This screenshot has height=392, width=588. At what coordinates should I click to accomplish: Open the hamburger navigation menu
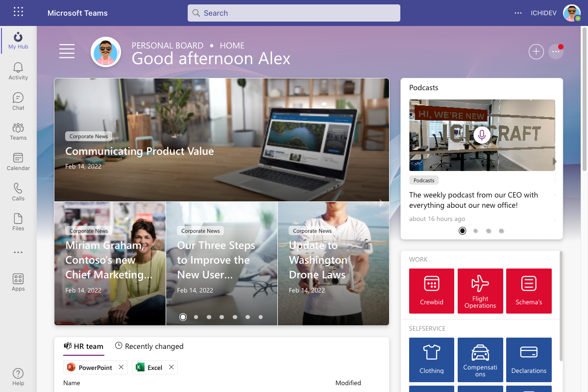pyautogui.click(x=67, y=51)
